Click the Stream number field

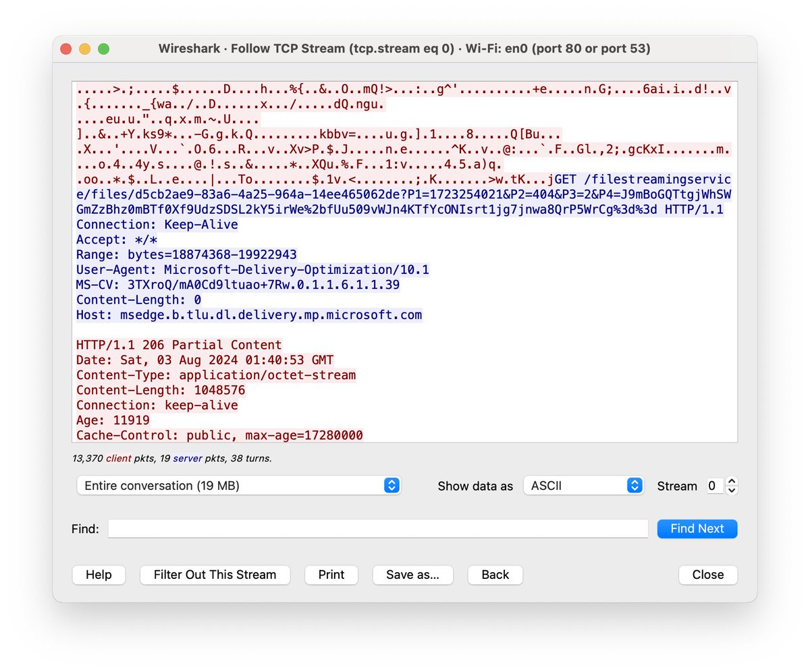pos(715,486)
